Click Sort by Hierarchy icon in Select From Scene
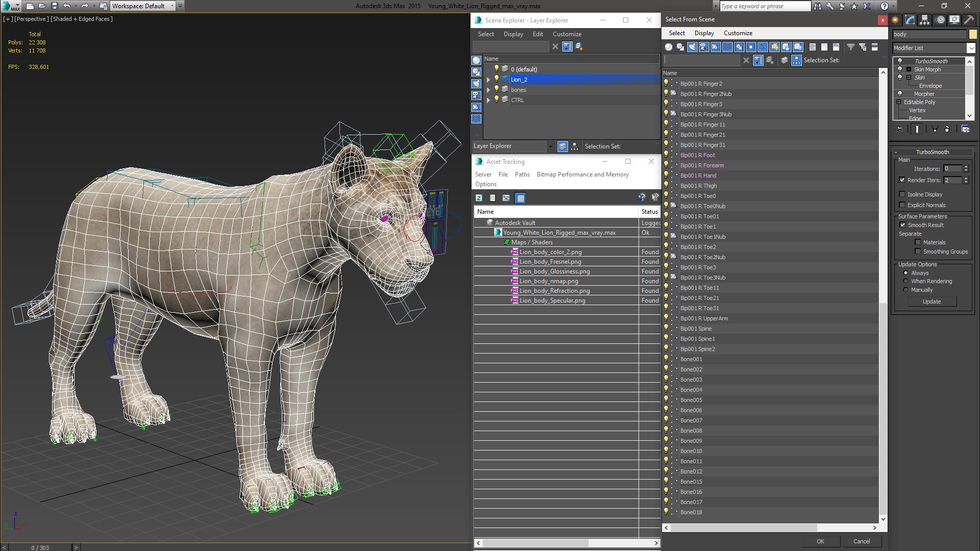This screenshot has height=551, width=980. click(x=796, y=60)
